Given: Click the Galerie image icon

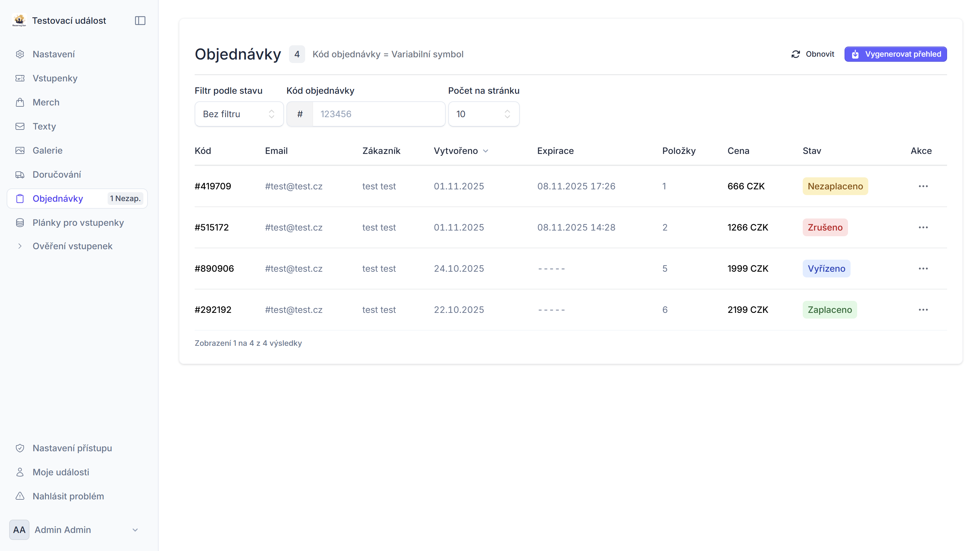Looking at the screenshot, I should pos(20,150).
